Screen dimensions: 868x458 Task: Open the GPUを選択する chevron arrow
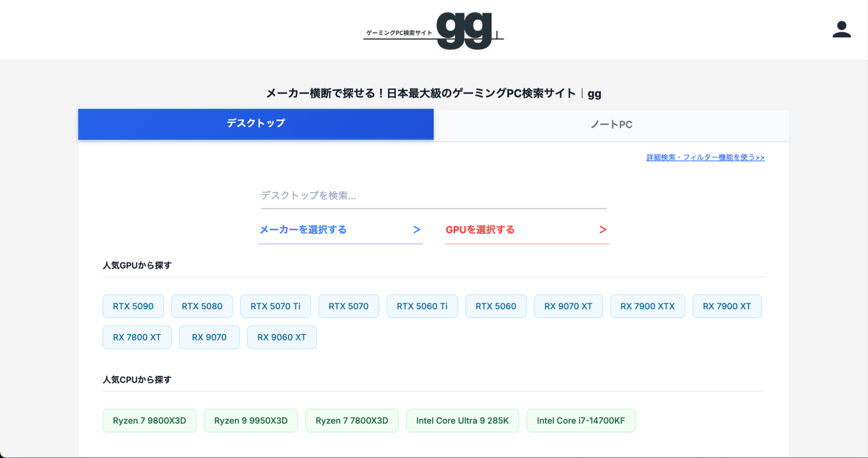pos(603,229)
